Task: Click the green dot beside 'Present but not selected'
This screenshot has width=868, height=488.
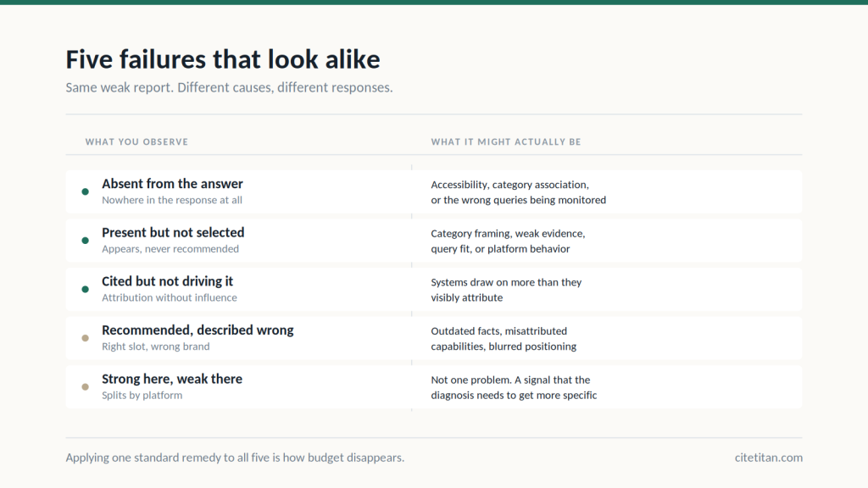Action: (x=86, y=241)
